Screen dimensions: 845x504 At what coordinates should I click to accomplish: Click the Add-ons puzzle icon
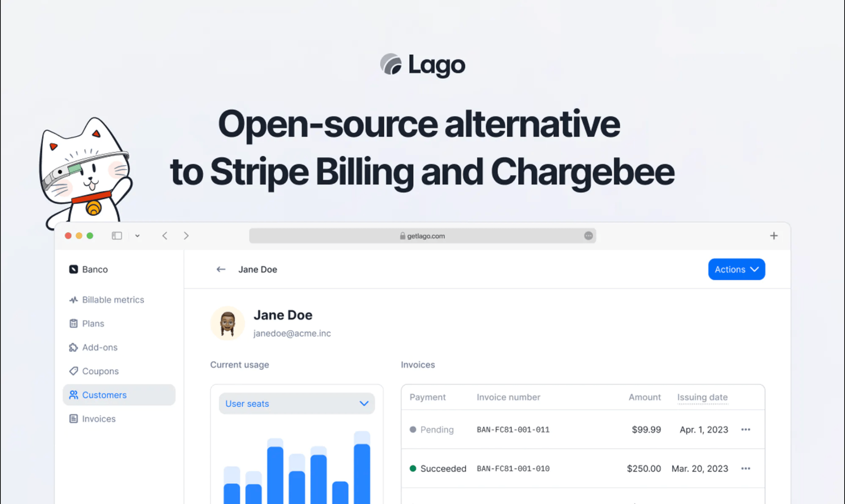pyautogui.click(x=73, y=347)
